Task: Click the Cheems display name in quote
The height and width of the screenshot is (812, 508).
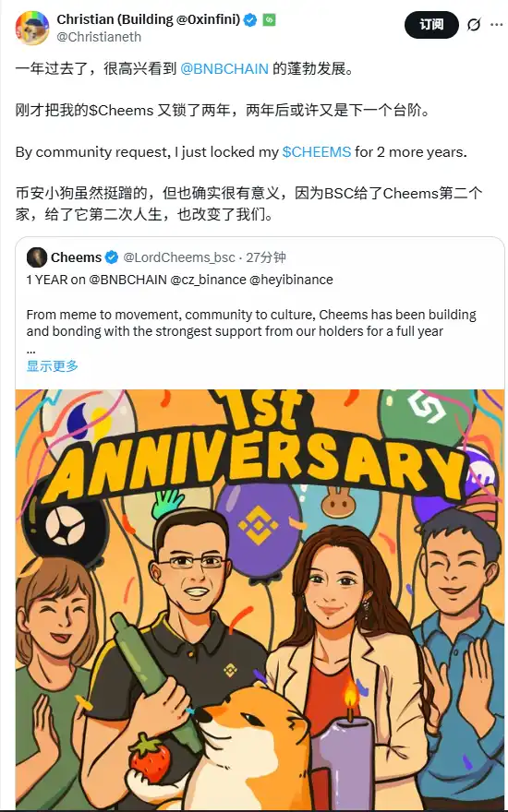Action: click(76, 257)
